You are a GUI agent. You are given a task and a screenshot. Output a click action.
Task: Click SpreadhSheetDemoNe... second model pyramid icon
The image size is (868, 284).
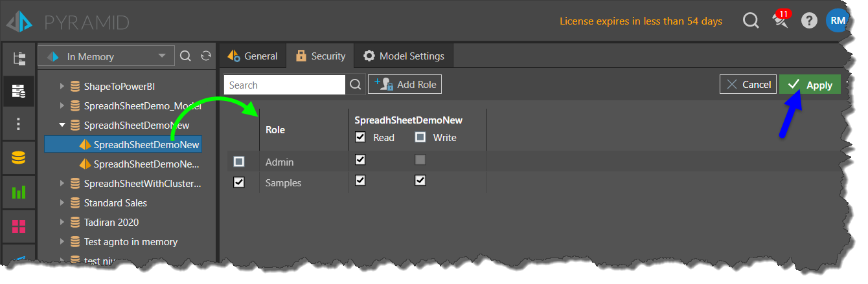[85, 164]
